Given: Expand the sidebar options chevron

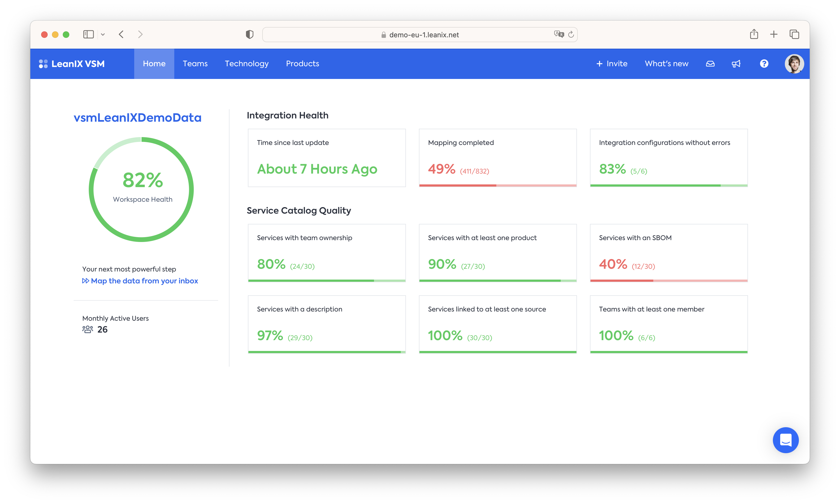Looking at the screenshot, I should pyautogui.click(x=103, y=34).
